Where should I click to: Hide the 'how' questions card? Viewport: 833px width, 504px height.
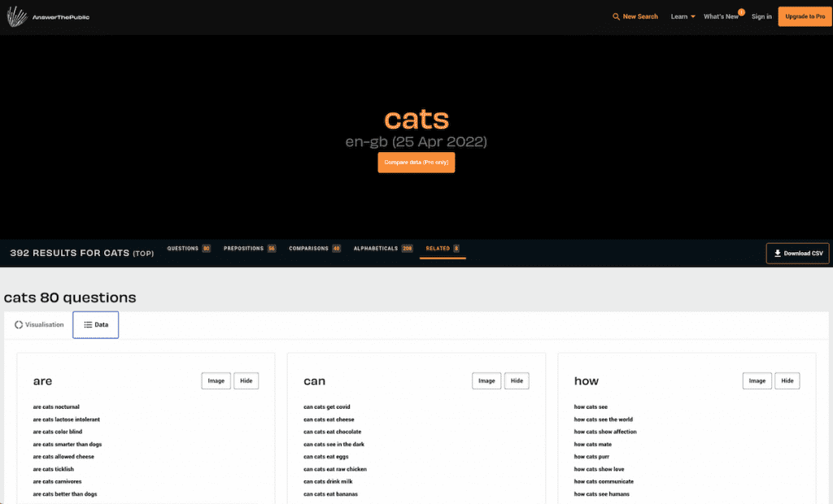(787, 380)
